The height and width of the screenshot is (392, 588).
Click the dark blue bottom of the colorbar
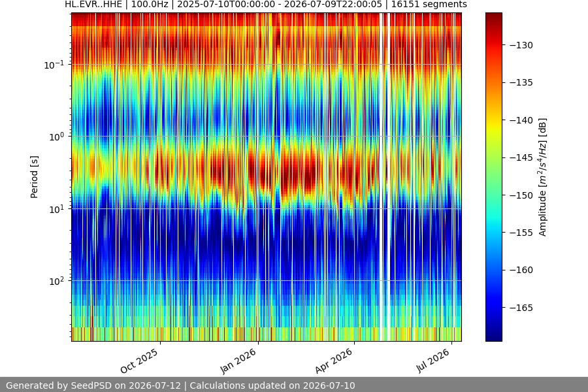tap(493, 336)
